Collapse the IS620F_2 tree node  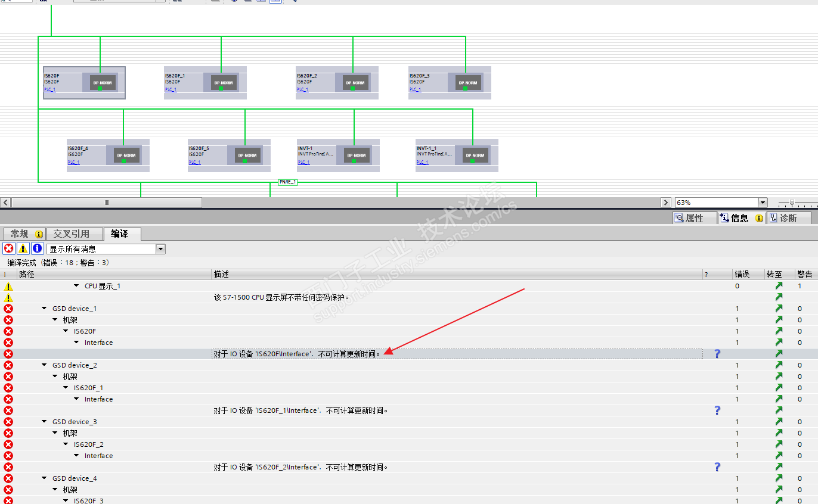click(66, 444)
